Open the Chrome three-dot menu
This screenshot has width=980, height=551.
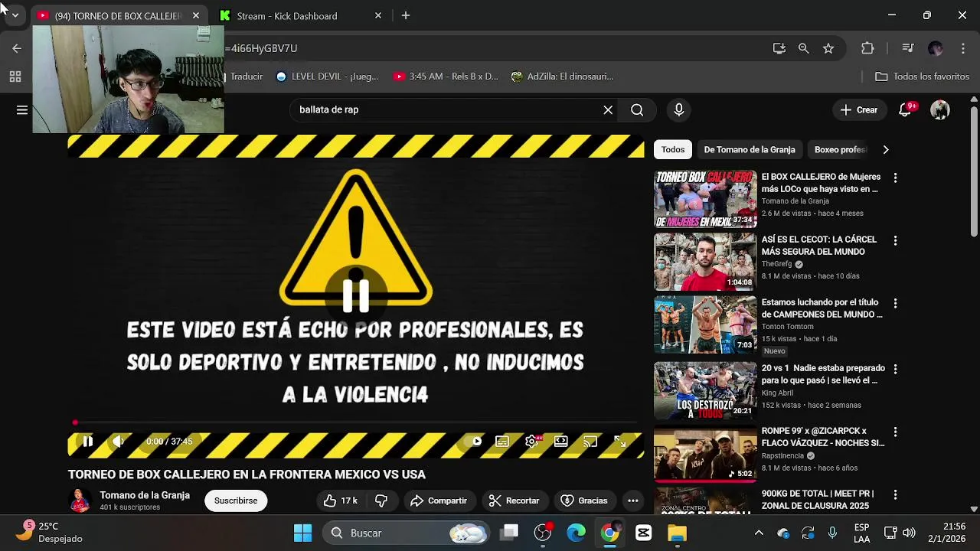[964, 48]
